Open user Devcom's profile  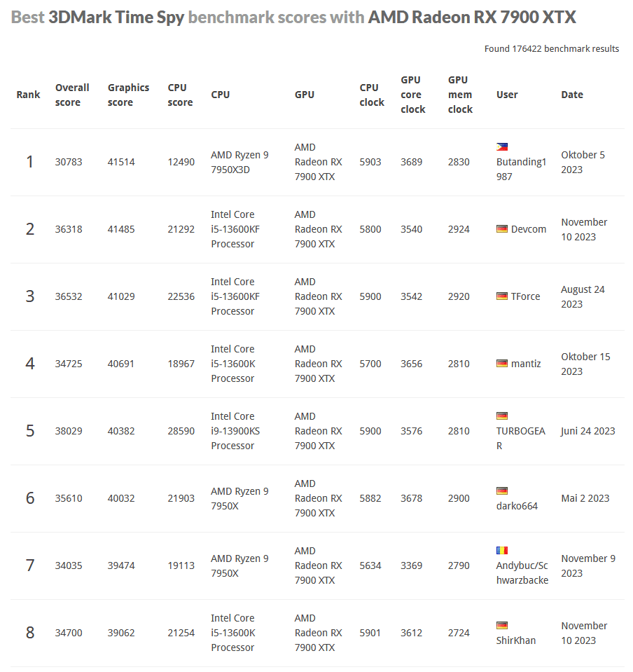click(529, 229)
